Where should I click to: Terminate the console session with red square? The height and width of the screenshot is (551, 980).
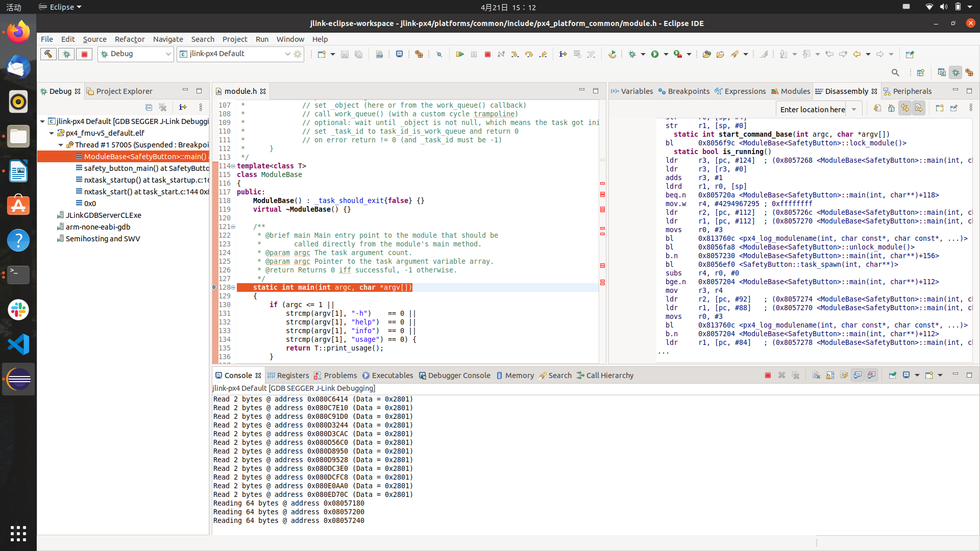[768, 375]
